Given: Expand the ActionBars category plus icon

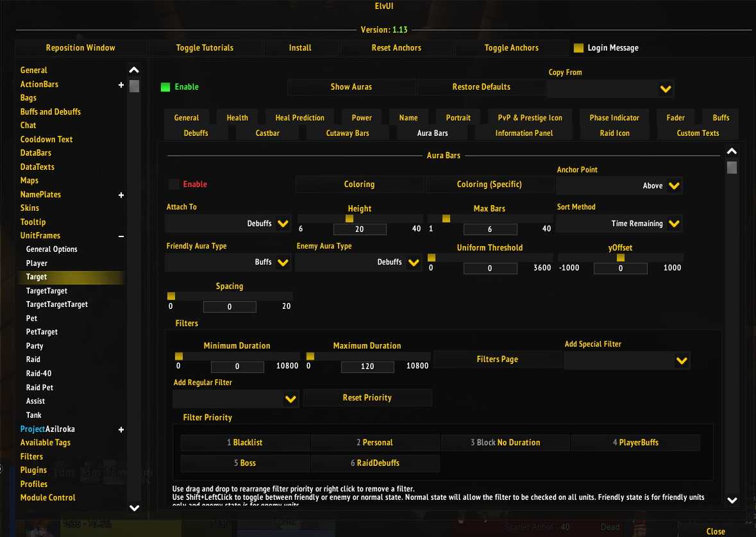Looking at the screenshot, I should pyautogui.click(x=121, y=85).
